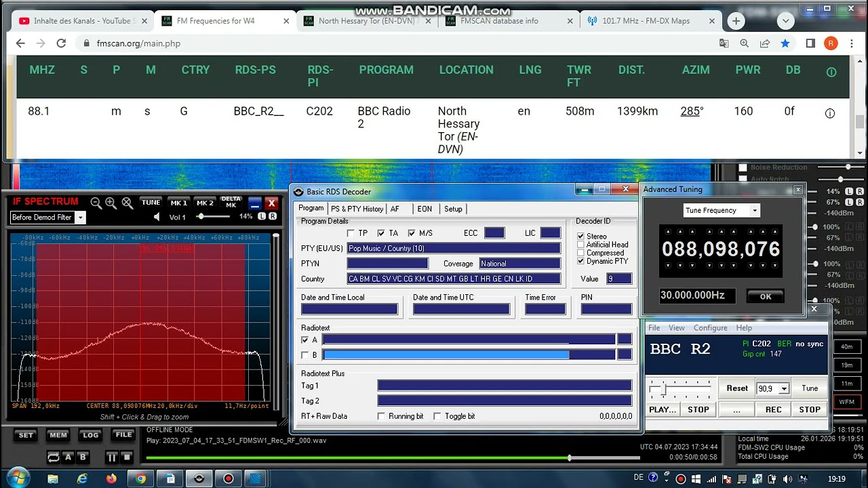Click the Tune button beside 90,9
The height and width of the screenshot is (488, 868).
tap(810, 388)
